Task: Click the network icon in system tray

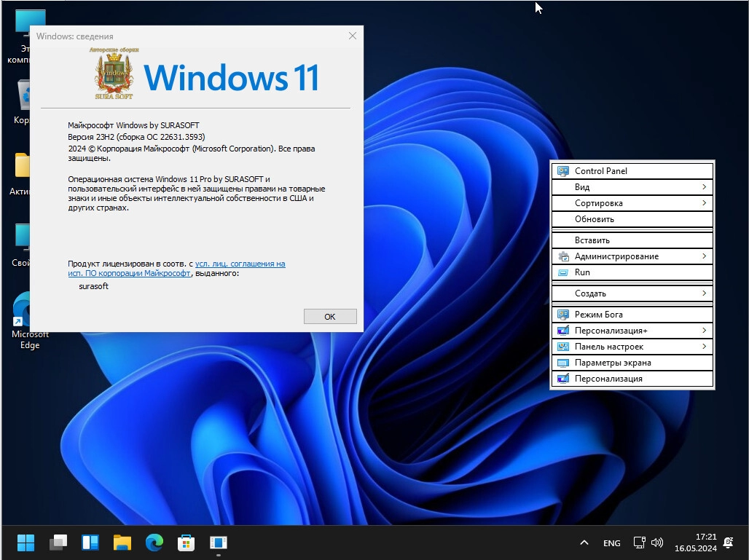Action: (639, 543)
